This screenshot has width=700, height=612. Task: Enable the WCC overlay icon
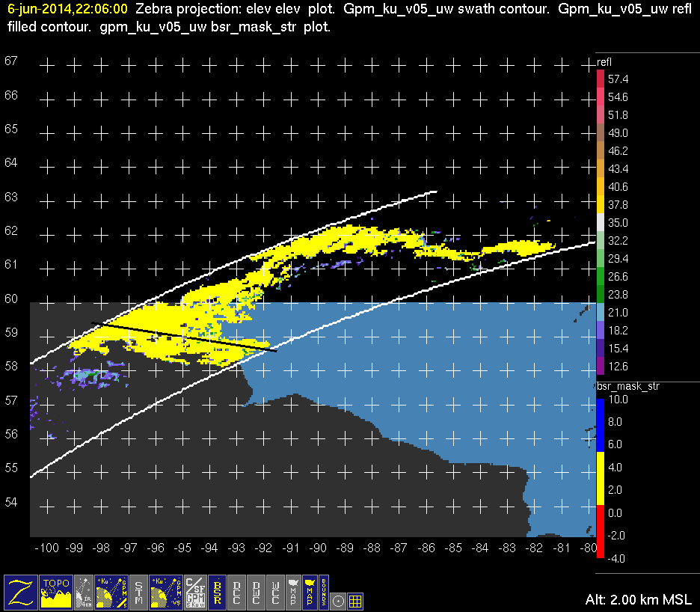point(276,592)
